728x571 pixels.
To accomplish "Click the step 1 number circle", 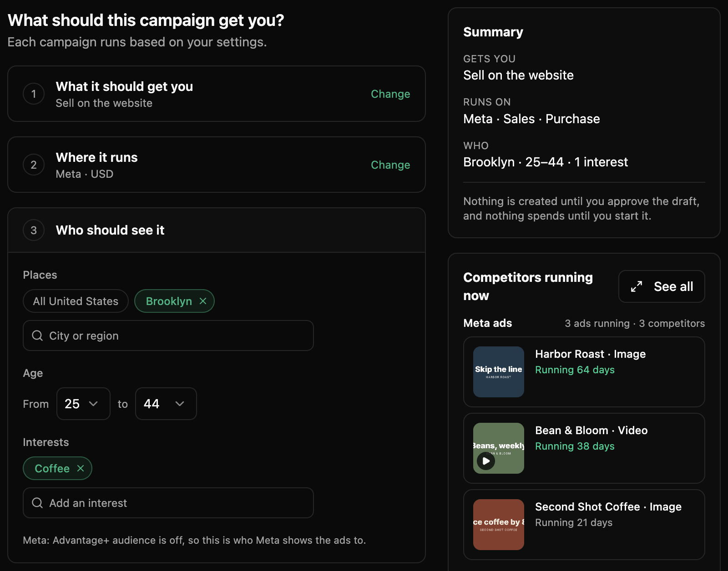I will [x=34, y=94].
